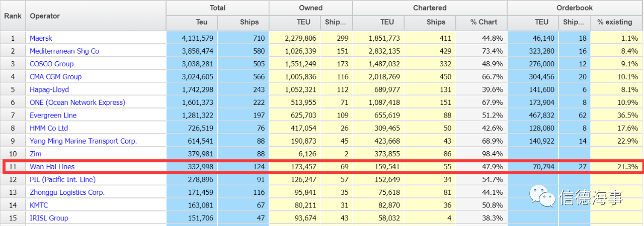Screen dimensions: 644x226
Task: Open ONE (Ocean Network Express) link
Action: 77,102
